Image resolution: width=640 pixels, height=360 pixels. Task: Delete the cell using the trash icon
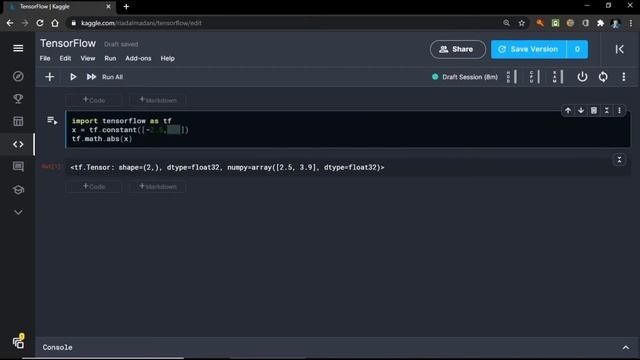tap(594, 111)
